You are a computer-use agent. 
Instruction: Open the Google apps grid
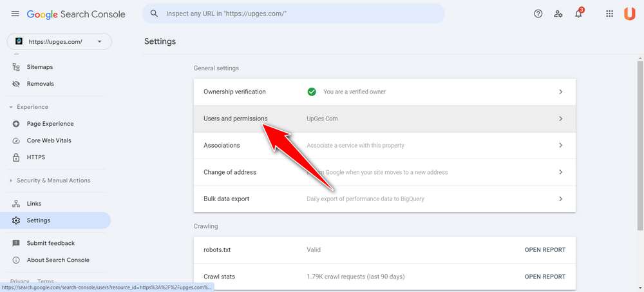click(609, 14)
